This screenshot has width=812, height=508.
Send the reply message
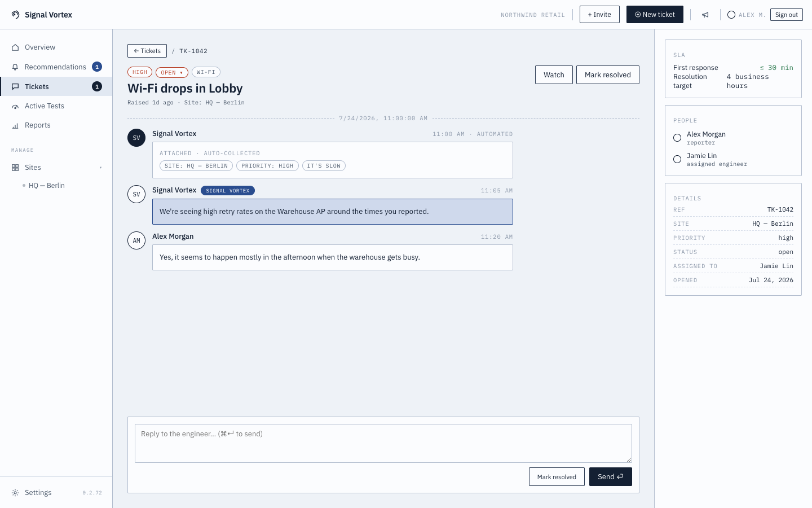[x=611, y=477]
